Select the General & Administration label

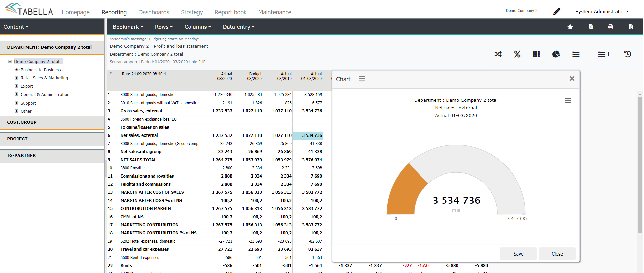coord(45,95)
